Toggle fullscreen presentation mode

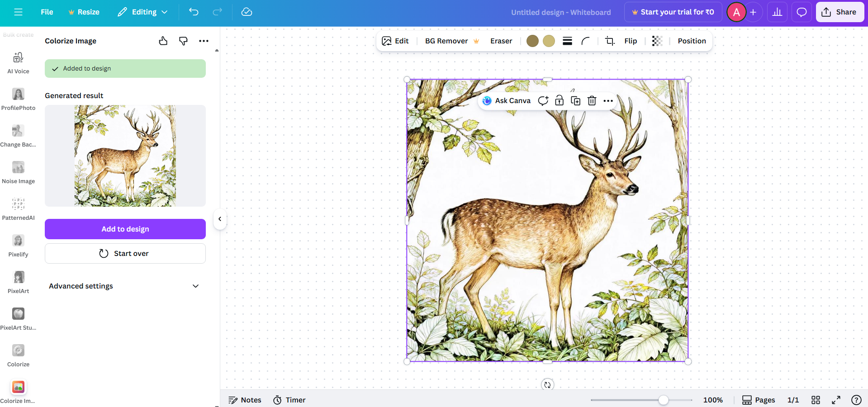[x=836, y=400]
